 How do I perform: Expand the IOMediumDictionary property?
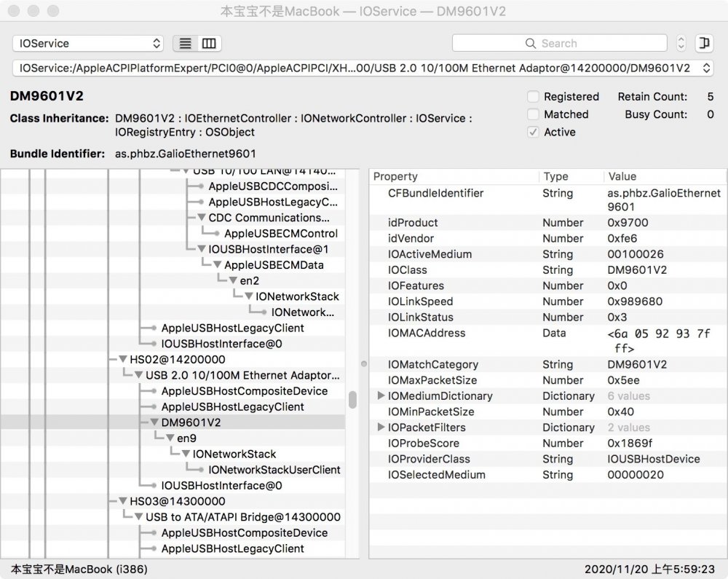point(381,395)
